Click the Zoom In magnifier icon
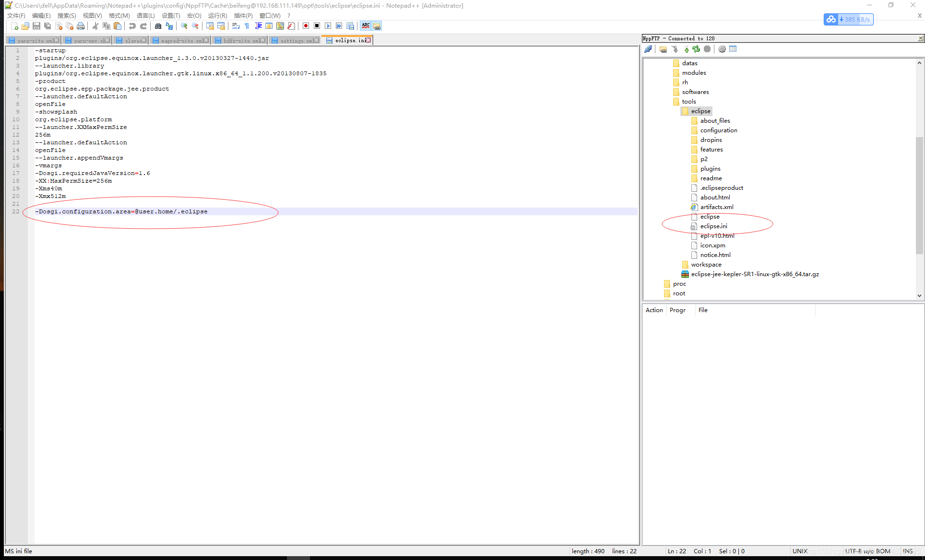Image resolution: width=925 pixels, height=560 pixels. pos(184,26)
